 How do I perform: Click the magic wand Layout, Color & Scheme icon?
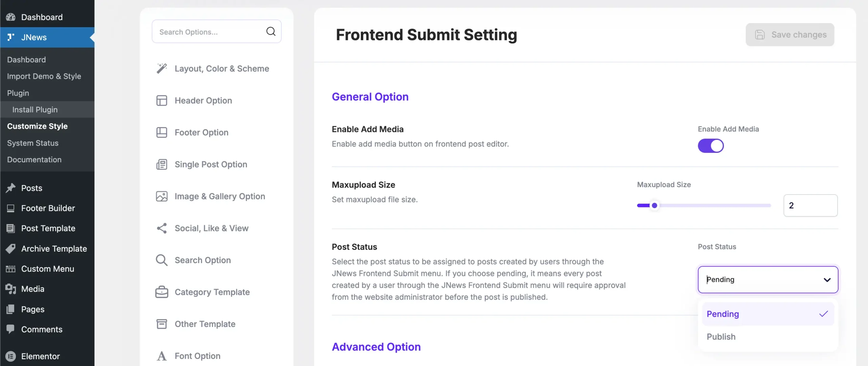(x=162, y=68)
